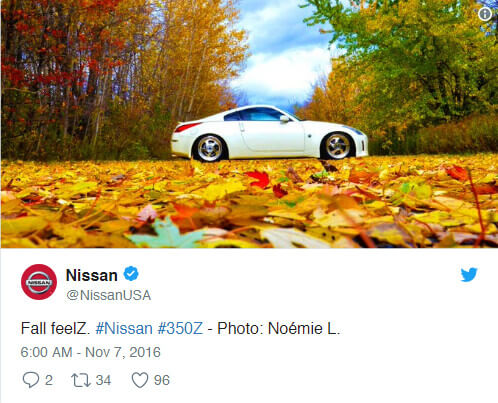The image size is (498, 403).
Task: Click the white 350Z car in photo
Action: point(269,134)
